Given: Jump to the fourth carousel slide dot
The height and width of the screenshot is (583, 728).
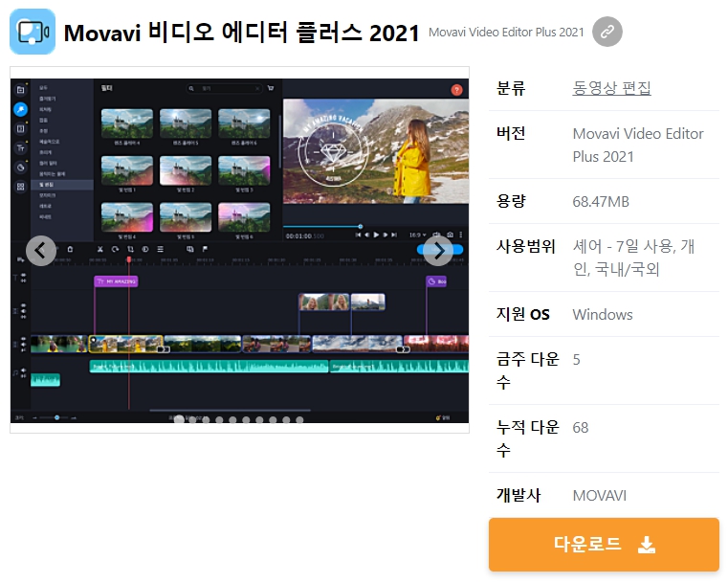Looking at the screenshot, I should coord(220,420).
